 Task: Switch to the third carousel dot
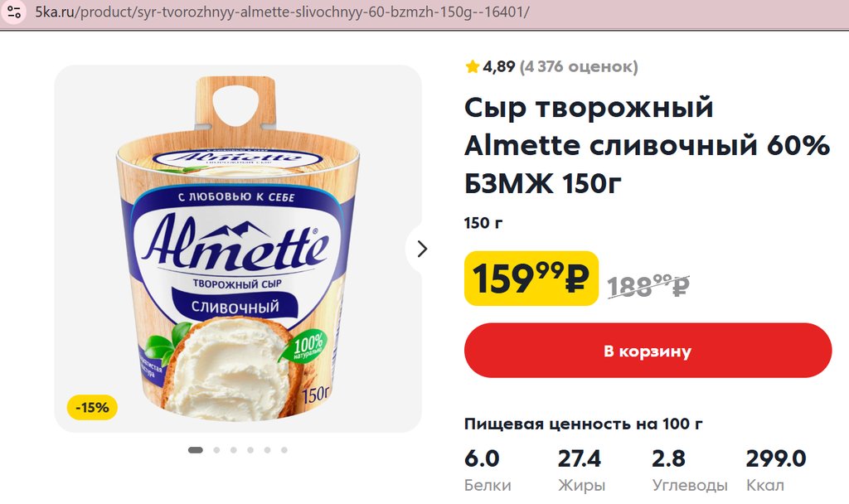234,450
